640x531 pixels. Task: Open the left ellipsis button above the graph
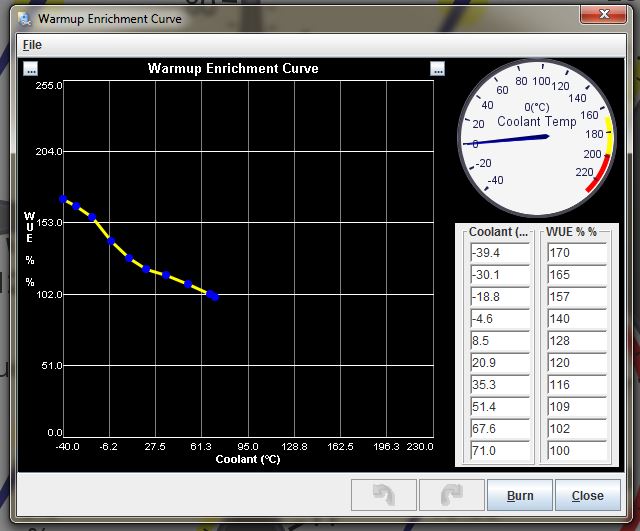coord(31,69)
